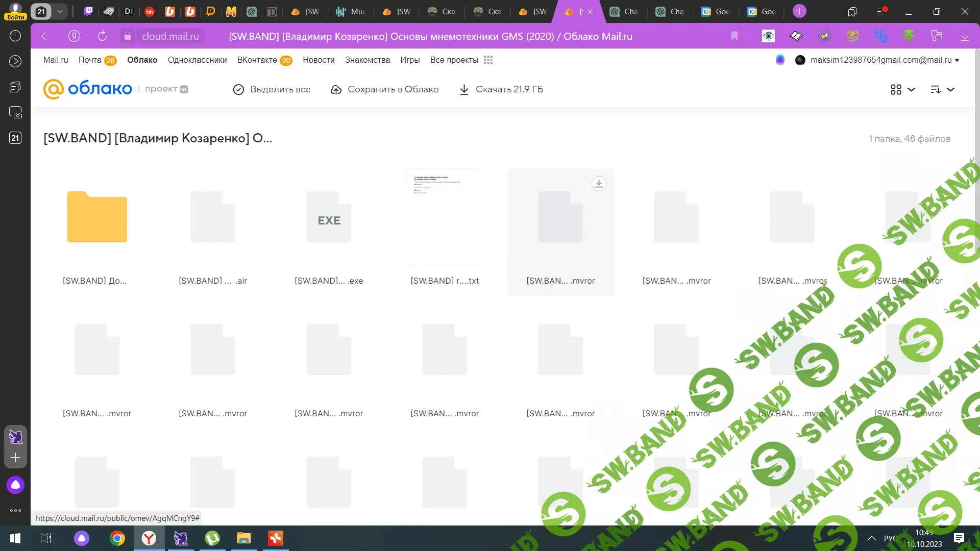980x551 pixels.
Task: Open the Alice assistant icon in sidebar
Action: [x=15, y=485]
